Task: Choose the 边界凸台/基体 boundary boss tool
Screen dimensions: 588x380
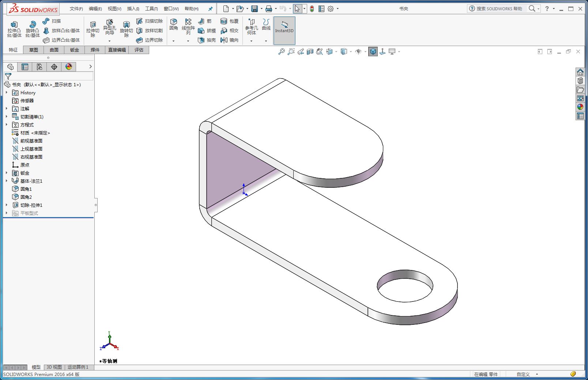Action: pos(61,40)
